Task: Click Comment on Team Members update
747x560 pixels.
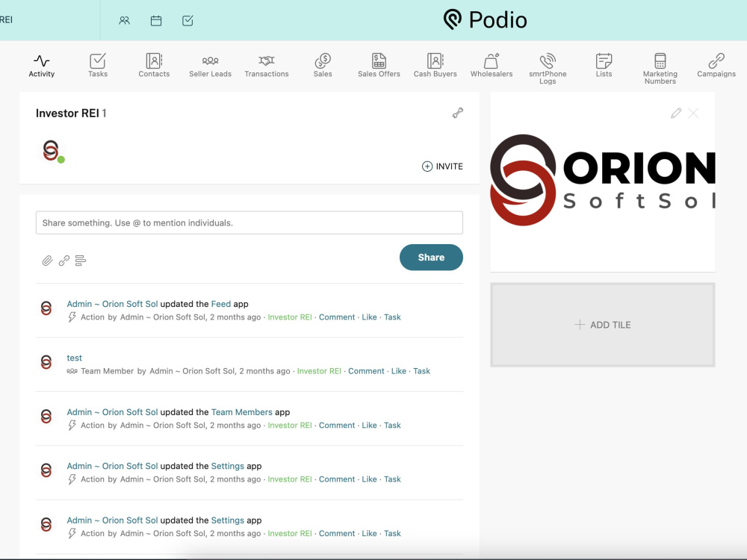Action: point(337,426)
